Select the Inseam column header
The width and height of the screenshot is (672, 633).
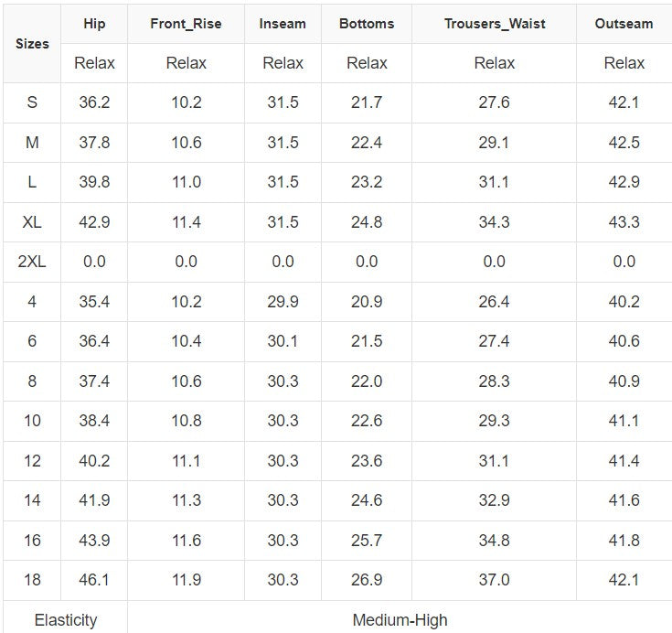(283, 24)
